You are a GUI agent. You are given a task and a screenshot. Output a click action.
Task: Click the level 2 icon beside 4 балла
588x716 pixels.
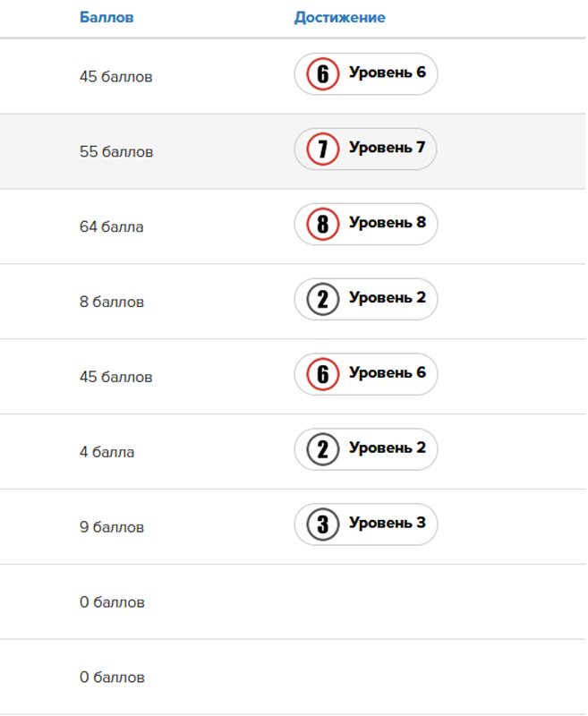coord(323,449)
